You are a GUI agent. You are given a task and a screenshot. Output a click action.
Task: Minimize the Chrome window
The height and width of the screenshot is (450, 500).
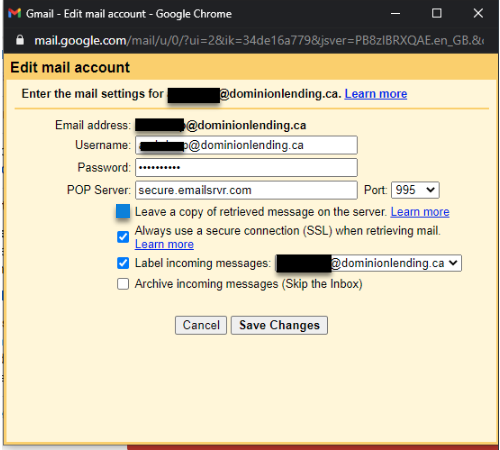coord(395,14)
